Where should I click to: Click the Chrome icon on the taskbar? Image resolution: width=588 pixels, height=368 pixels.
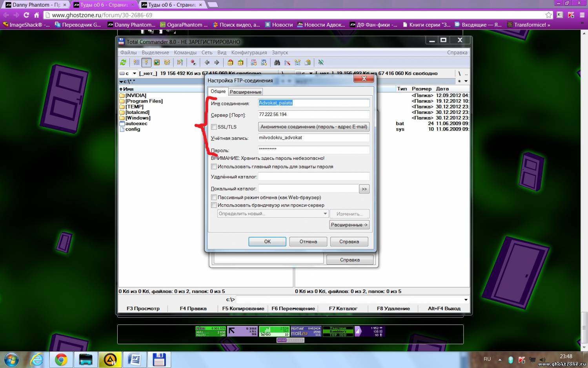coord(61,359)
